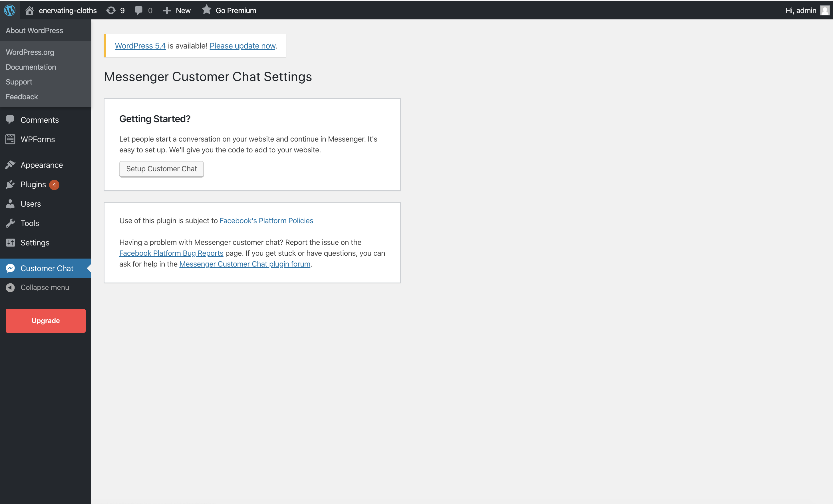
Task: Click the plus icon for New
Action: (167, 11)
